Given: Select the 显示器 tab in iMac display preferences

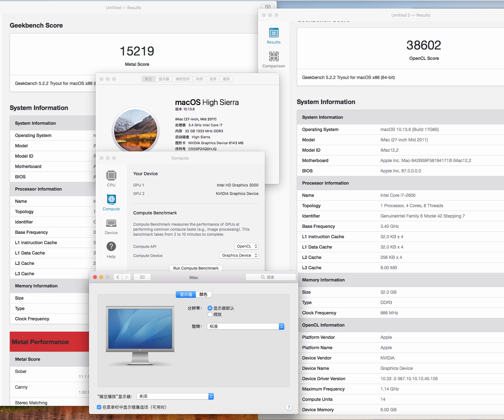Looking at the screenshot, I should [186, 294].
